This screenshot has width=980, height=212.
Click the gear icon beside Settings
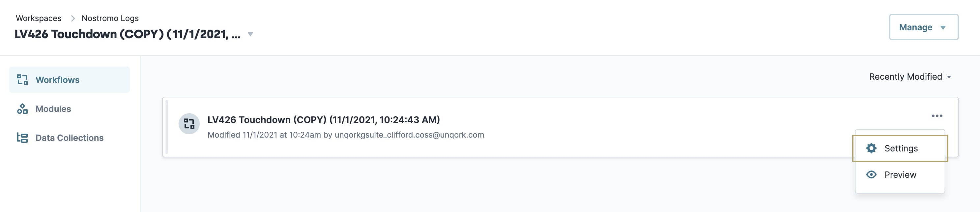pos(871,148)
